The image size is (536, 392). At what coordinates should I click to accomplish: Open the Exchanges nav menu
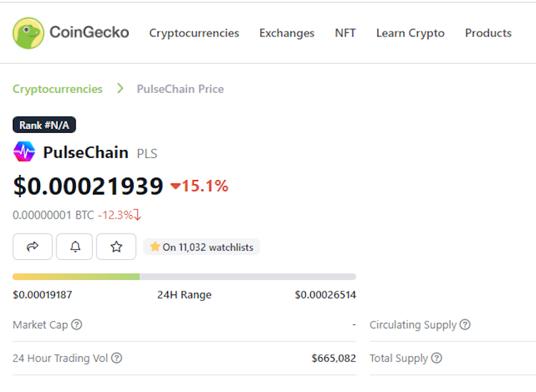287,33
